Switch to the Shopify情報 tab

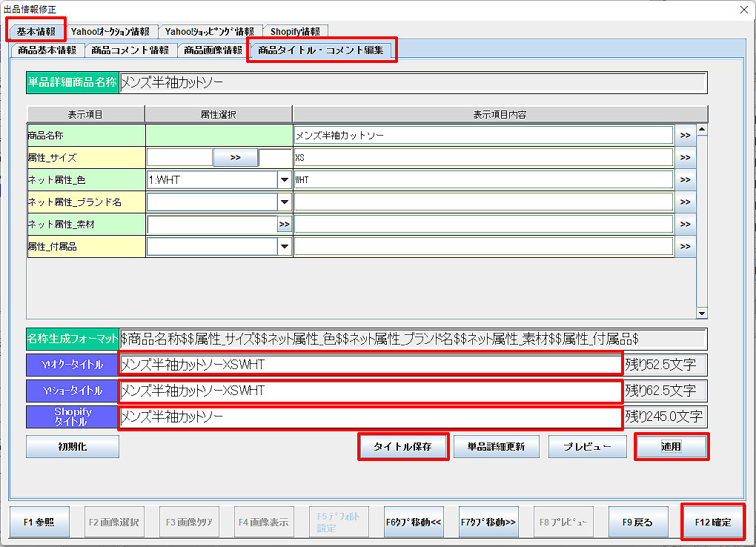(295, 32)
